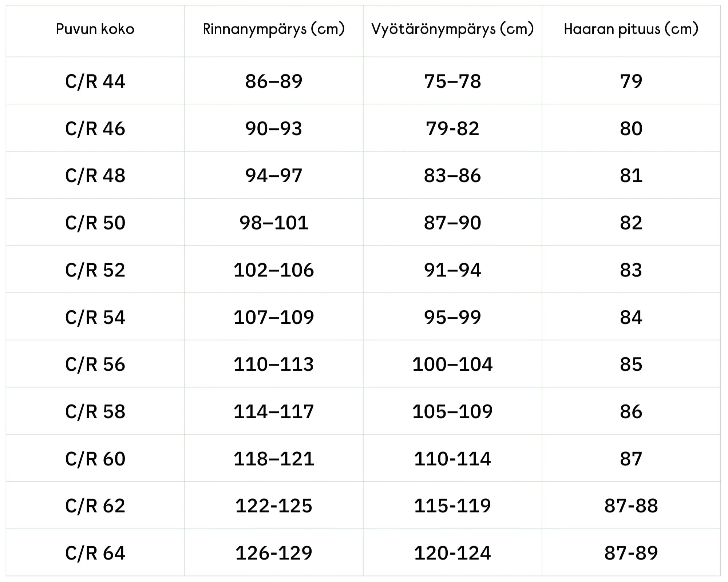
Task: Select chest measurement 114–117
Action: (274, 411)
